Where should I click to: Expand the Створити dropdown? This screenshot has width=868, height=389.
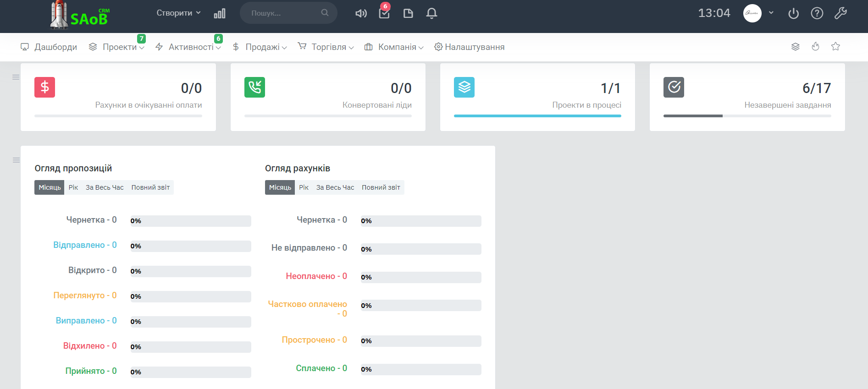point(179,13)
